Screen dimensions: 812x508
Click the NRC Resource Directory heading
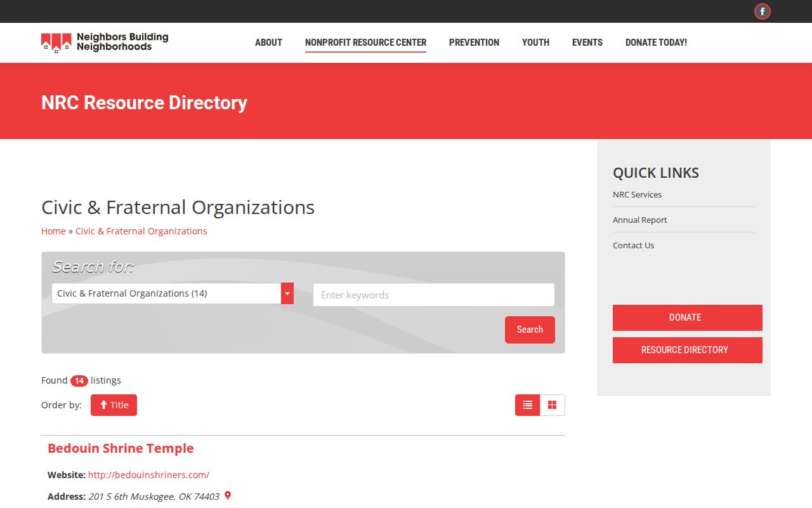[144, 103]
